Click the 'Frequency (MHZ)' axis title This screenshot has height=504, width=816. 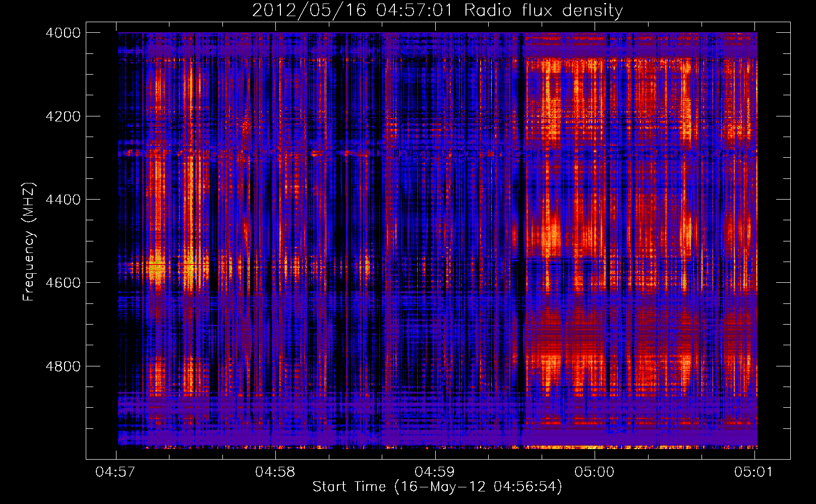click(29, 242)
